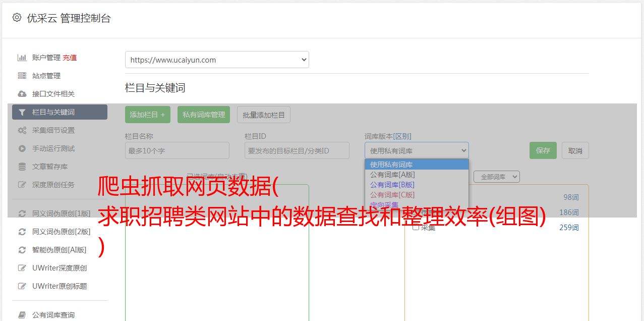Click the refresh icon beside 智能伪原创[AI版]
The height and width of the screenshot is (321, 644).
click(x=22, y=250)
